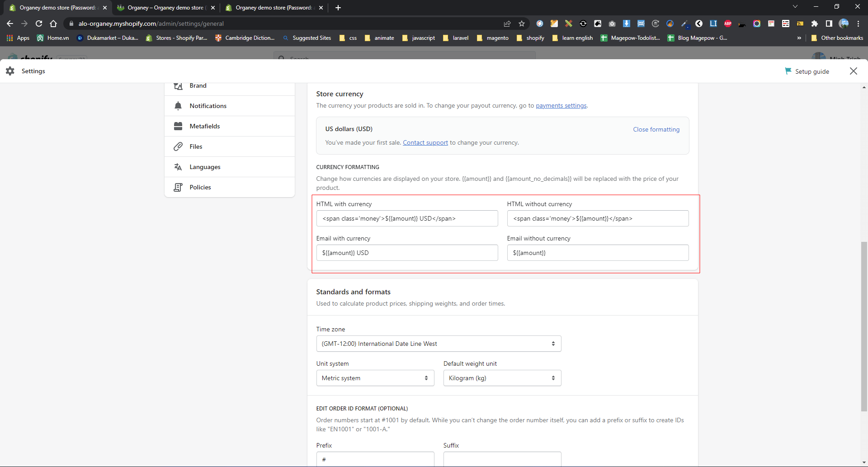The image size is (868, 467).
Task: Open the Default weight unit dropdown
Action: coord(502,378)
